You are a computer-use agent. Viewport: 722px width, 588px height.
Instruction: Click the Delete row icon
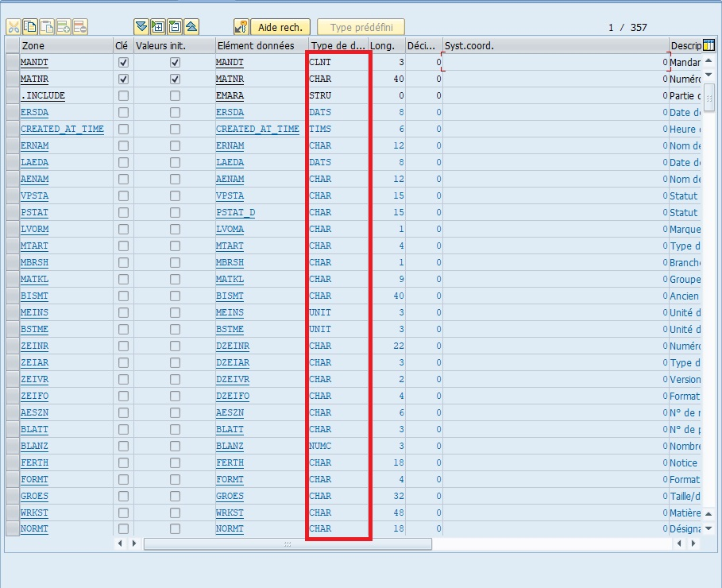80,27
